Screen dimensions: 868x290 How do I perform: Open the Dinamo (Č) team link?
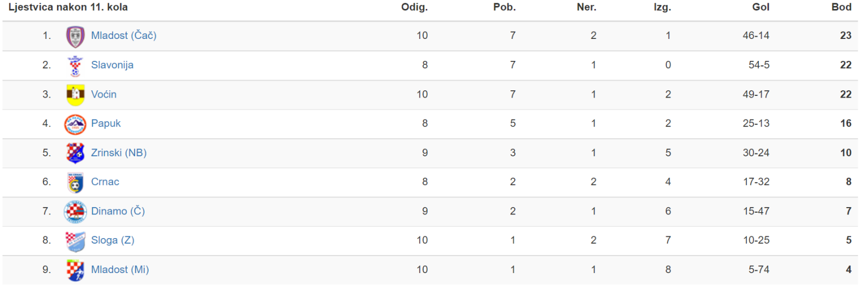tap(118, 211)
